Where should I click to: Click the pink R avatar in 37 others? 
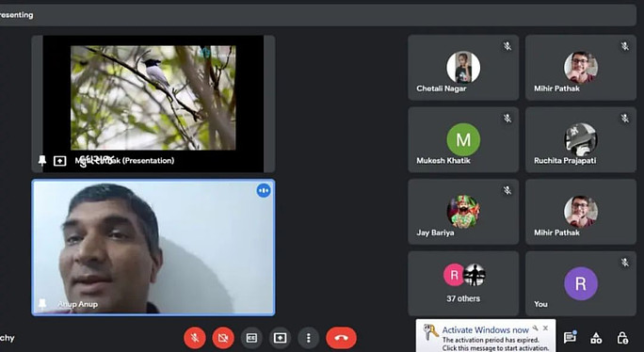pos(454,275)
